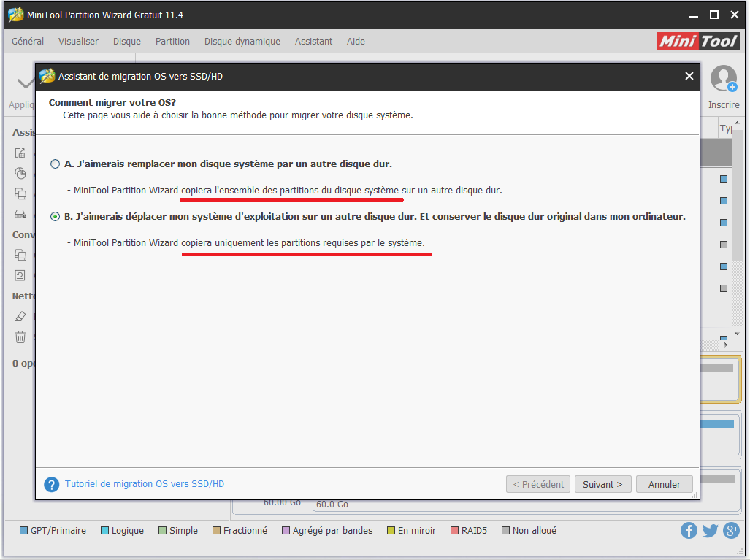Viewport: 750px width, 560px height.
Task: Open the Aide menu
Action: pos(356,42)
